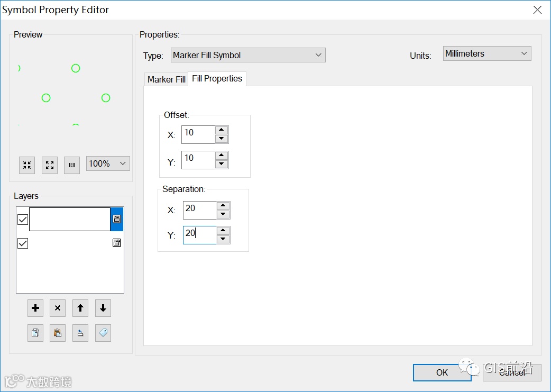Click the Separation X input field
The width and height of the screenshot is (551, 392).
[x=199, y=210]
